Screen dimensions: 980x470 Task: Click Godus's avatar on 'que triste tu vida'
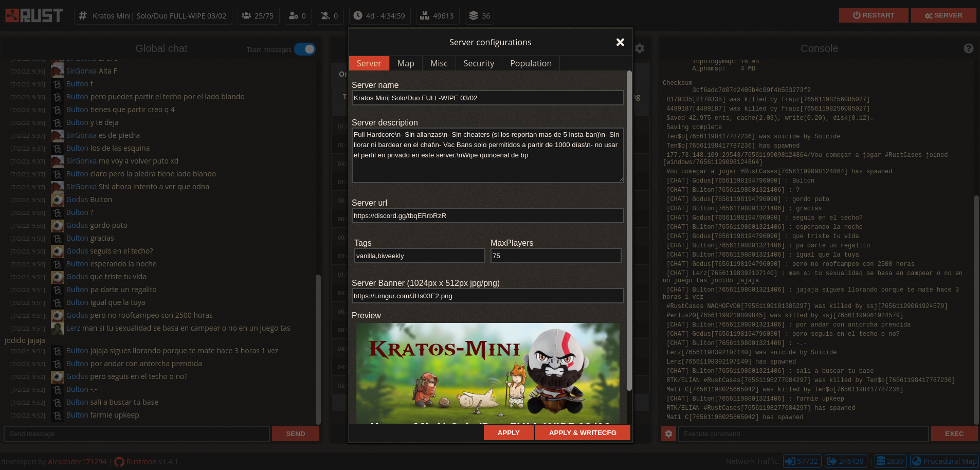pyautogui.click(x=58, y=277)
